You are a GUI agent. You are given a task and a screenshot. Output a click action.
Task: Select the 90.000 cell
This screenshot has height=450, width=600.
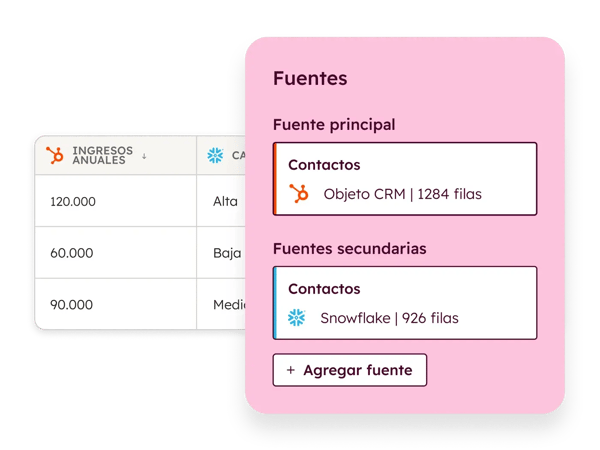(70, 304)
